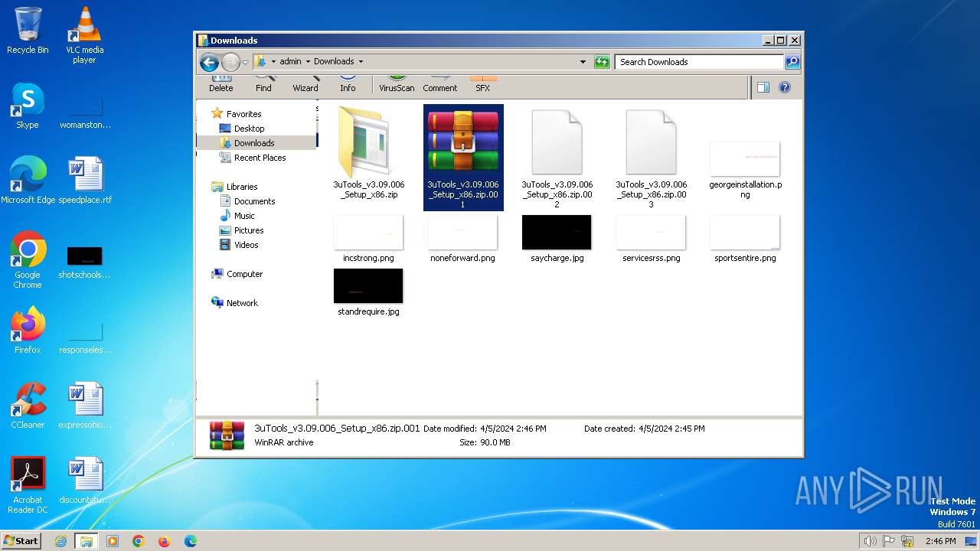The width and height of the screenshot is (980, 551).
Task: Select the 3uTools zip.001 WinRAR archive
Action: point(463,158)
